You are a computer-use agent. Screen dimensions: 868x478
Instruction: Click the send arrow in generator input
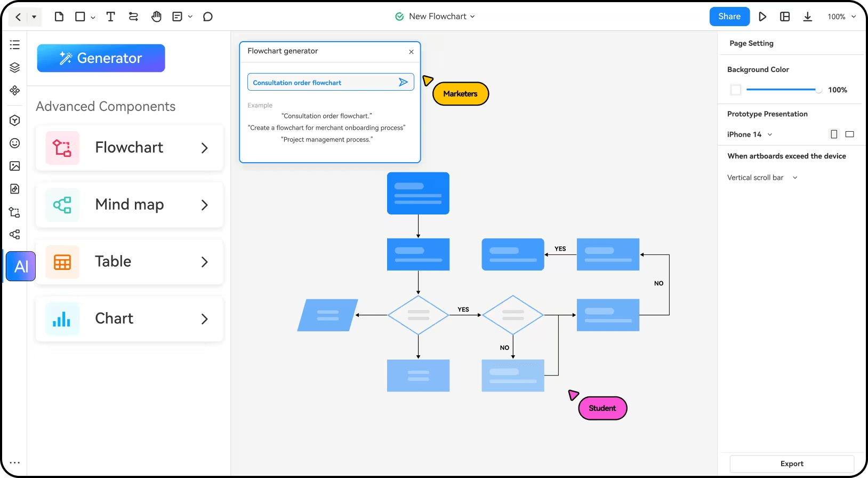403,82
